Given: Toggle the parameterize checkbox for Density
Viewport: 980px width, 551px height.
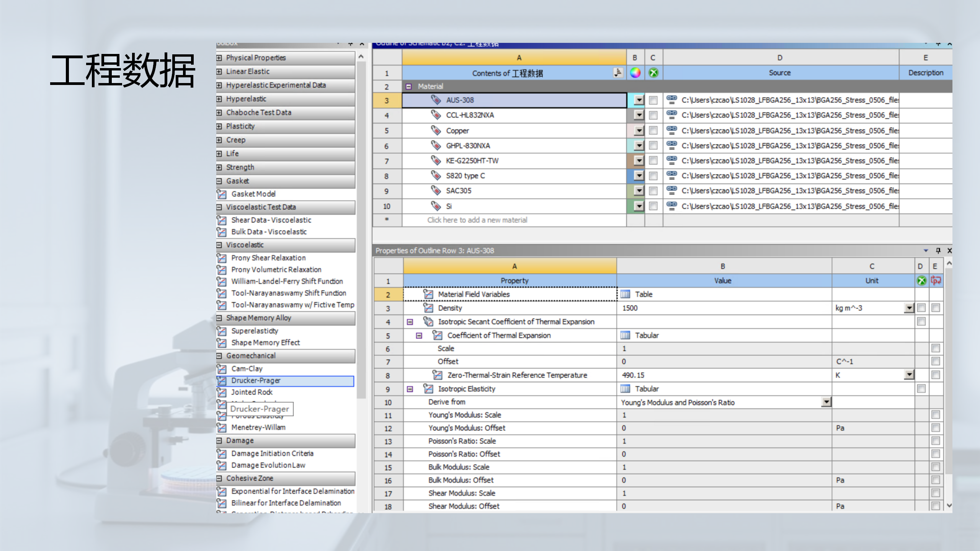Looking at the screenshot, I should tap(936, 308).
